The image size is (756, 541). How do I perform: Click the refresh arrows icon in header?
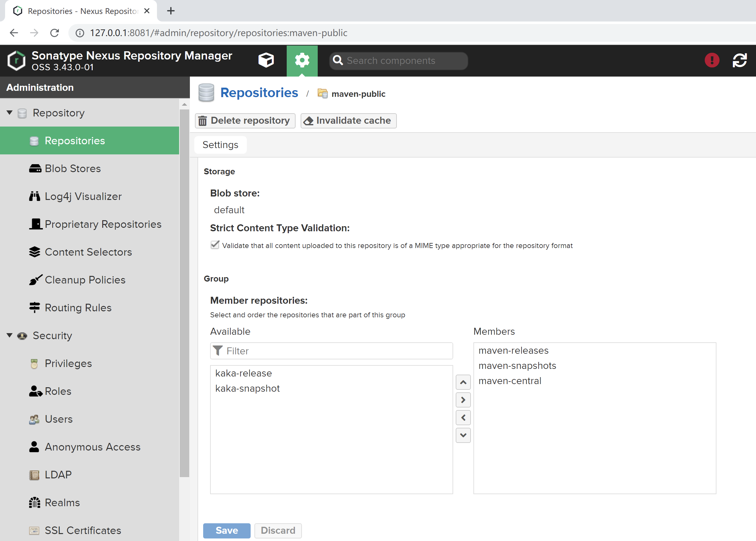point(739,60)
